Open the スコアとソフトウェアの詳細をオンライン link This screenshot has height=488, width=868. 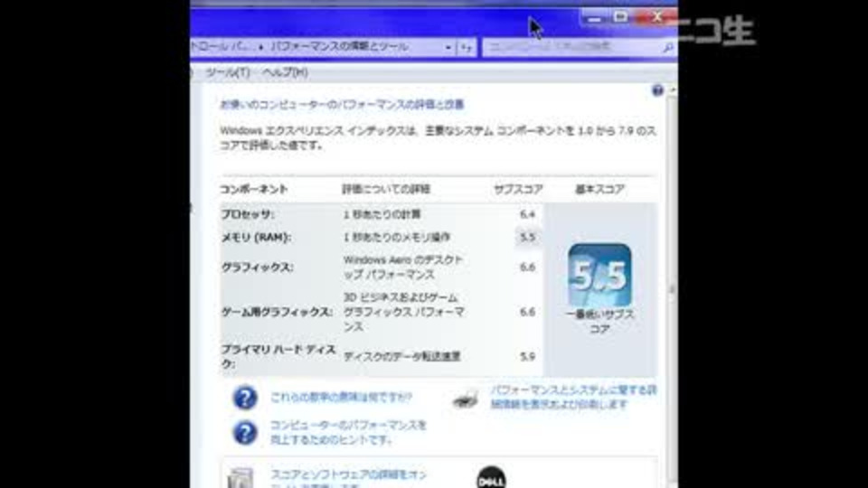[x=349, y=479]
